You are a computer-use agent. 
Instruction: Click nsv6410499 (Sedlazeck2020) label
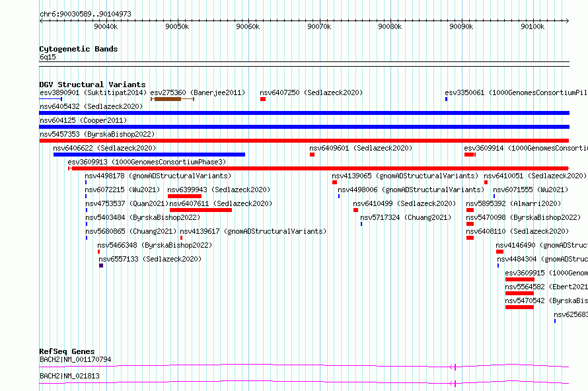(404, 203)
